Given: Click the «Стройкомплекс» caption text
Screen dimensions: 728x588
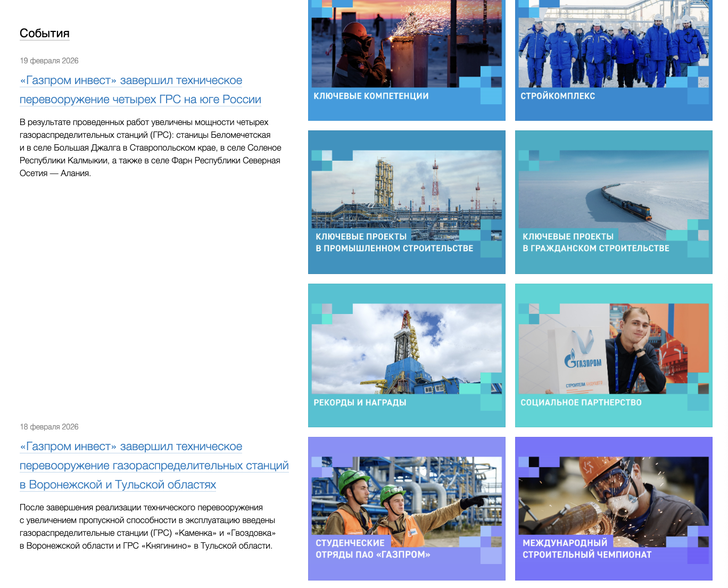Looking at the screenshot, I should point(558,96).
